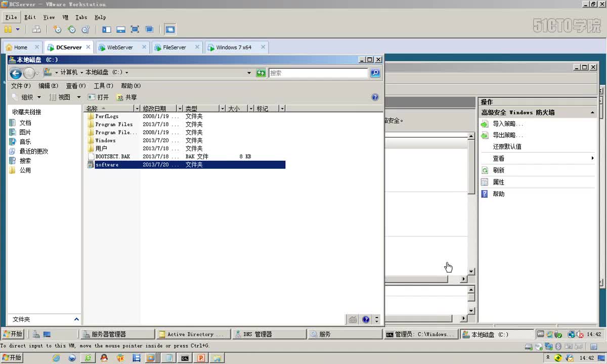Toggle the VMware thumbnail bar icon
The width and height of the screenshot is (607, 364).
point(121,29)
